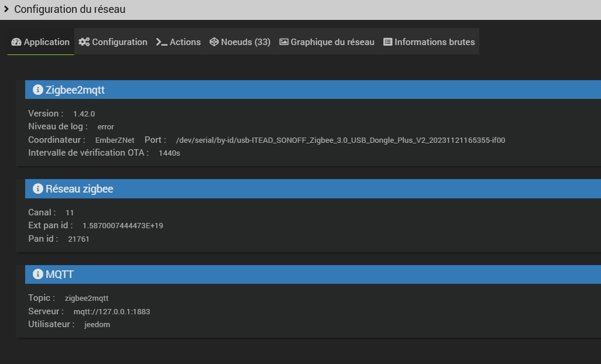Select the log level value error
Viewport: 601px width, 364px height.
coord(106,127)
